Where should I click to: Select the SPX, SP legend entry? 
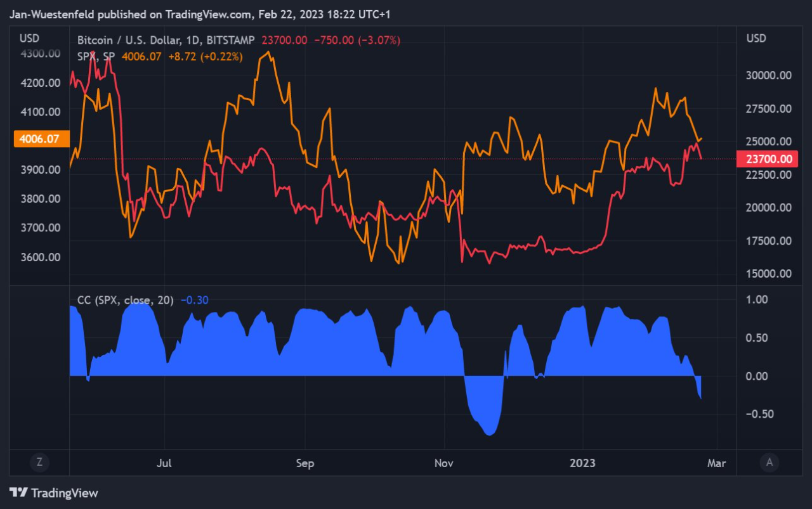click(94, 56)
